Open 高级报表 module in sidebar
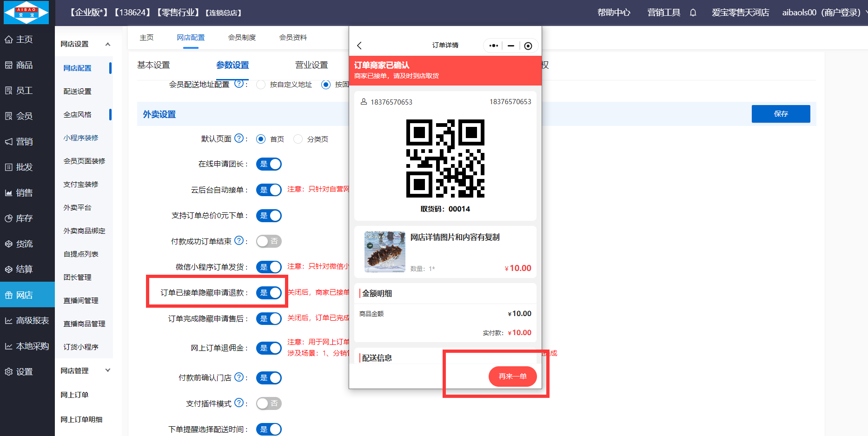868x436 pixels. [27, 321]
